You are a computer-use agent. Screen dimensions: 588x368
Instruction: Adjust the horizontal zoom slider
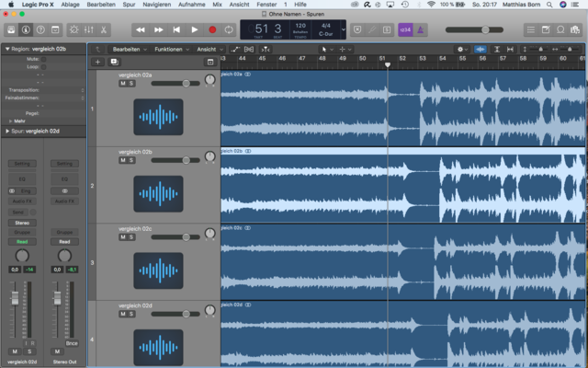(566, 49)
